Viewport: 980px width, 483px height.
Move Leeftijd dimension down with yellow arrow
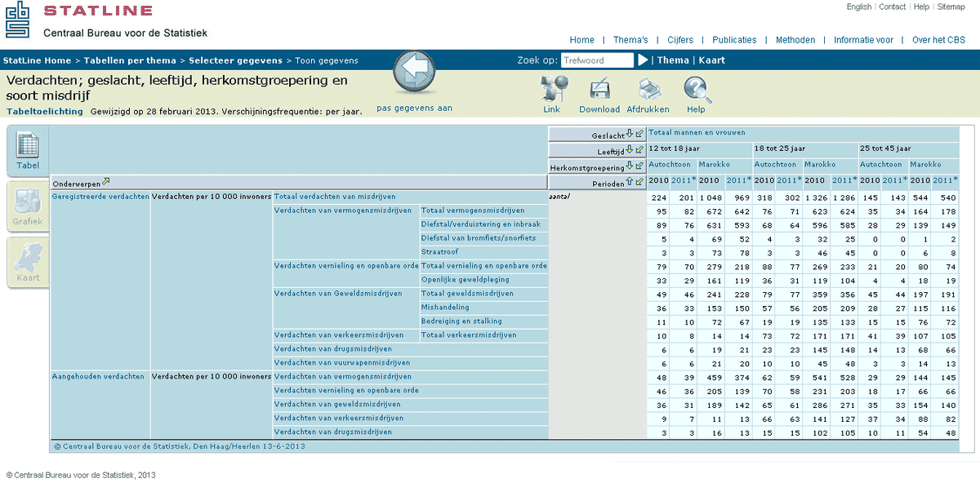[x=630, y=150]
